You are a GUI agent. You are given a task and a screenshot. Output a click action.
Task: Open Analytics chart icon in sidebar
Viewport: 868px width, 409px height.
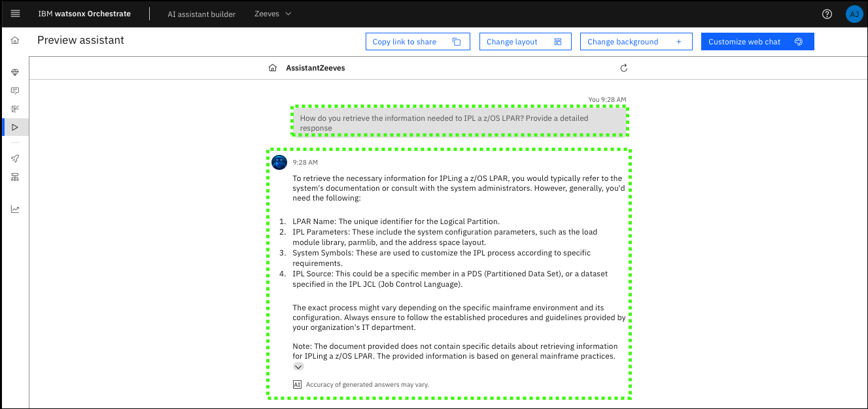tap(15, 210)
